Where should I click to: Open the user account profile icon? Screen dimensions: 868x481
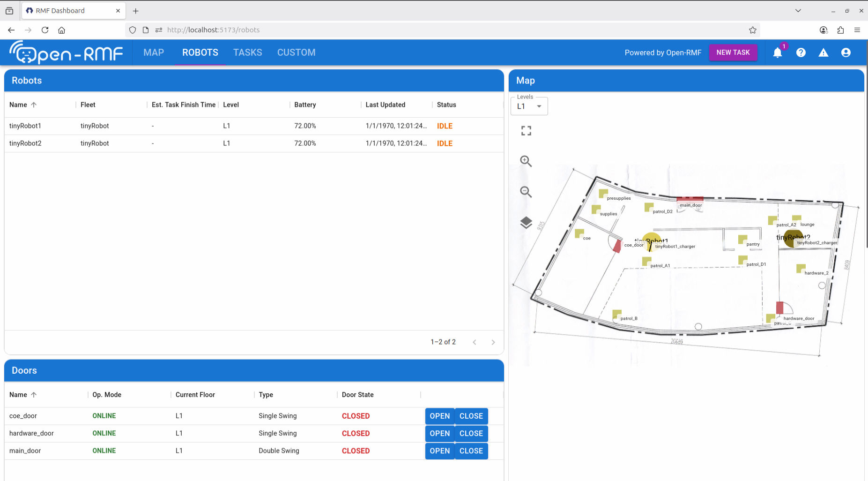(x=846, y=53)
